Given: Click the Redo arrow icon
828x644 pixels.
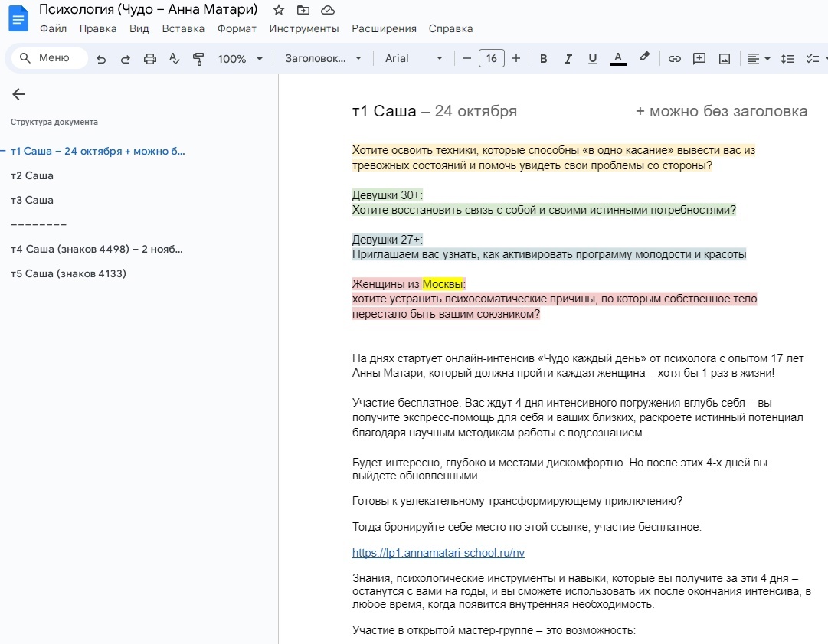Looking at the screenshot, I should point(126,59).
